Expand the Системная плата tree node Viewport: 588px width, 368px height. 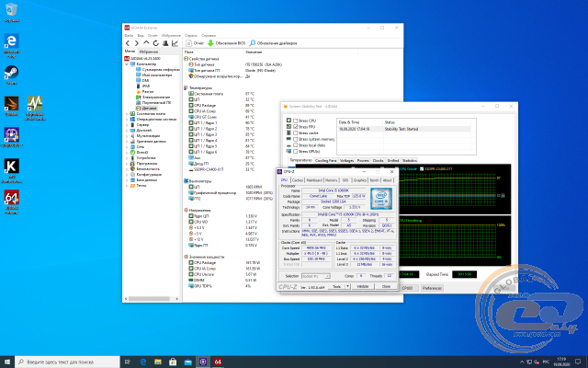[x=127, y=113]
